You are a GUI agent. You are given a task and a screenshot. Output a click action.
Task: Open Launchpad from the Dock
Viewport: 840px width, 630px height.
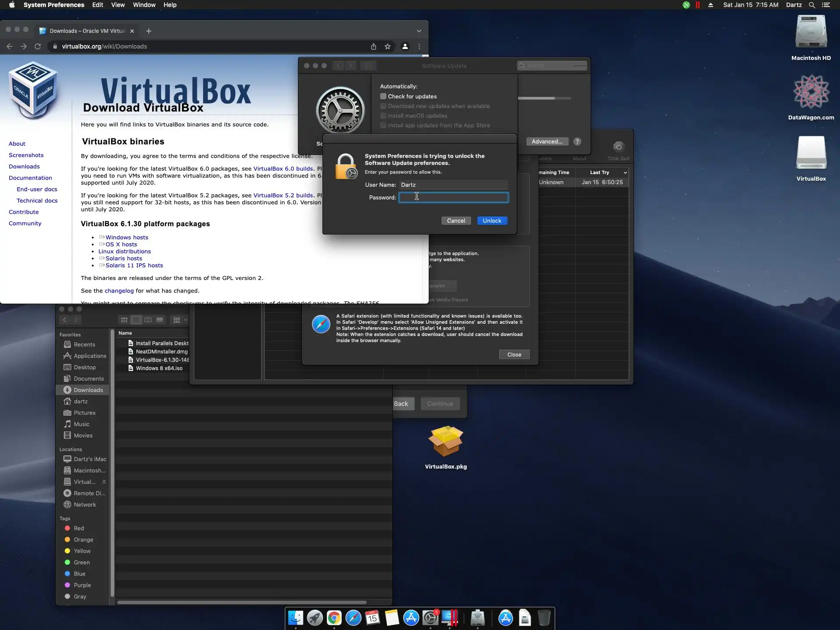pos(315,618)
